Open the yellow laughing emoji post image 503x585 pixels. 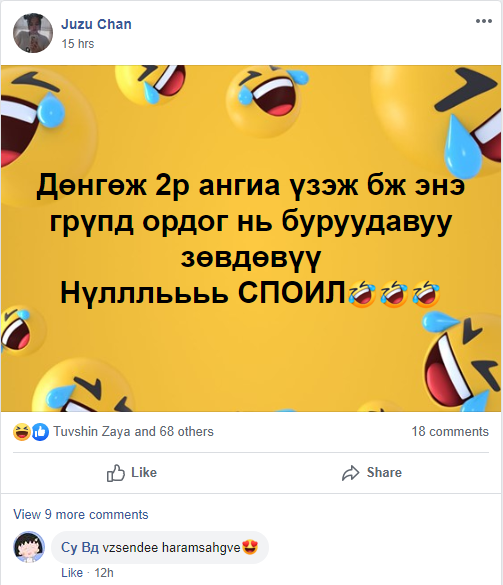coord(251,238)
